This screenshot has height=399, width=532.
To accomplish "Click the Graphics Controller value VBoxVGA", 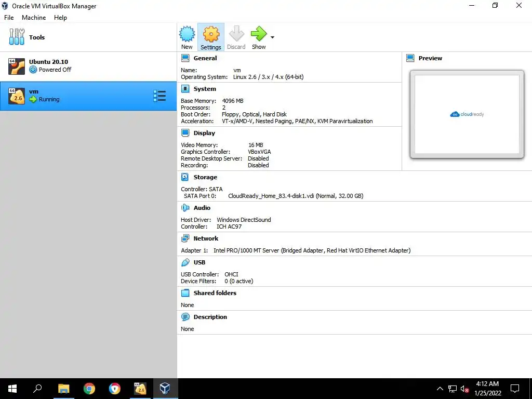I will (259, 152).
